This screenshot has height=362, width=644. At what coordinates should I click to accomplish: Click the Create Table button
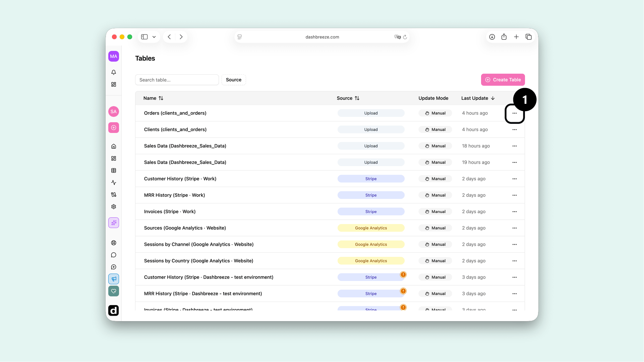(503, 80)
